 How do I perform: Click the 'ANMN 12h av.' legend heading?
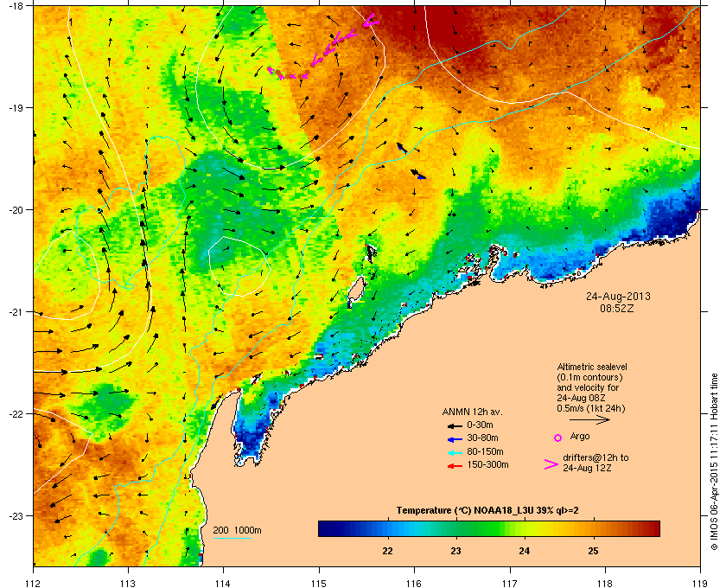tap(472, 412)
